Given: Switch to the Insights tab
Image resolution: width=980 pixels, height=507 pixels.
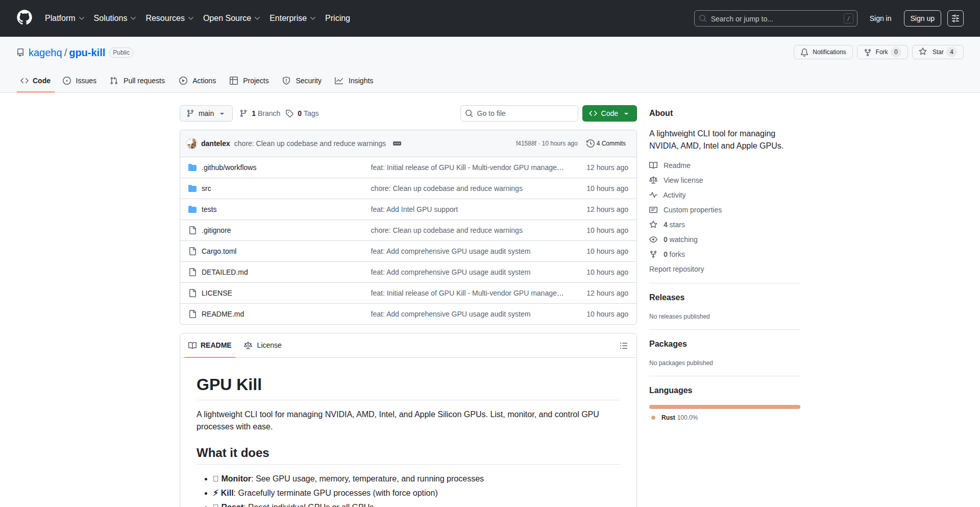Looking at the screenshot, I should [x=354, y=81].
